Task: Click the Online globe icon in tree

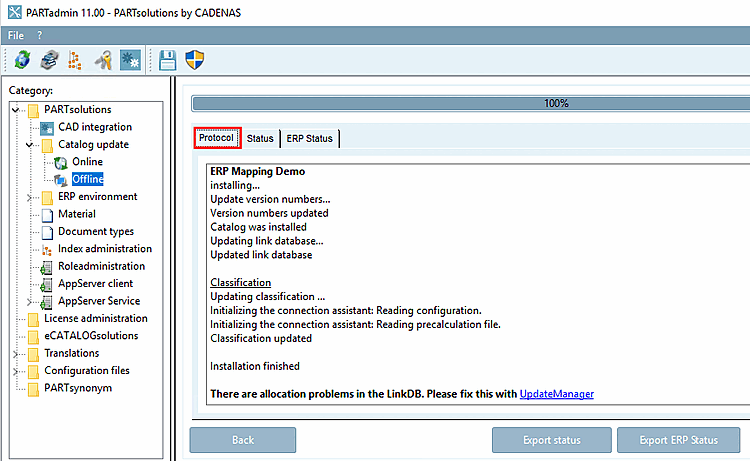Action: [61, 163]
